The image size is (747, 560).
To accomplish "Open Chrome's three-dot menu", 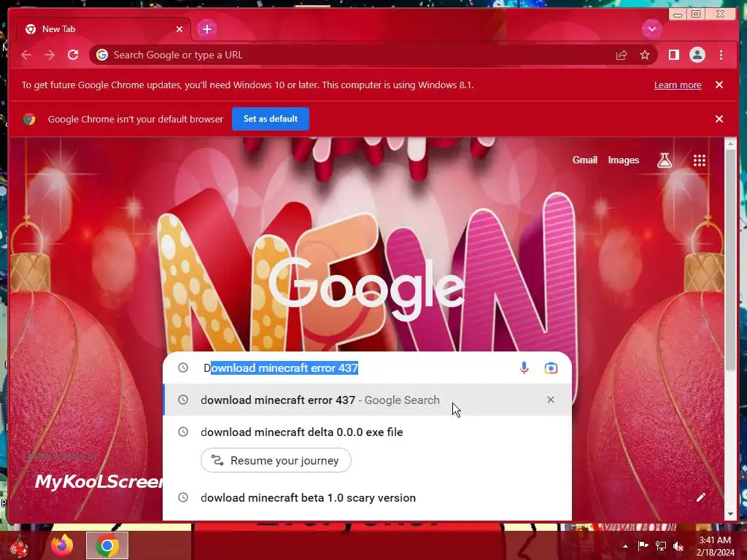I will tap(721, 55).
